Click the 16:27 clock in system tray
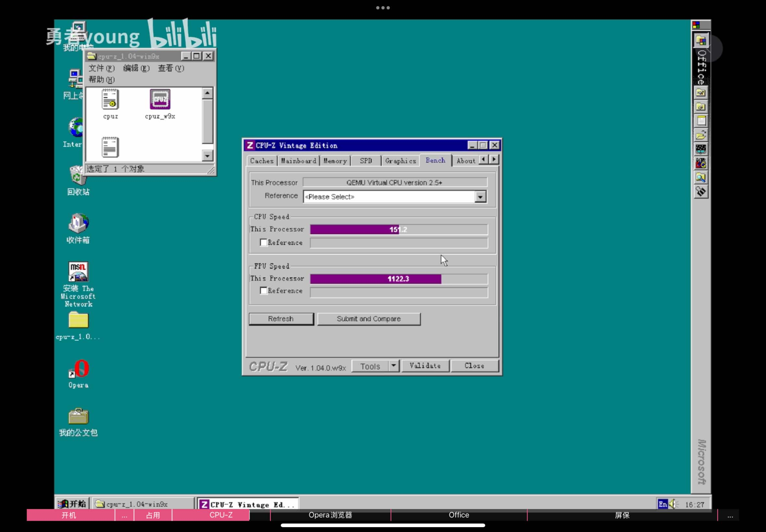Viewport: 766px width, 532px height. coord(694,504)
